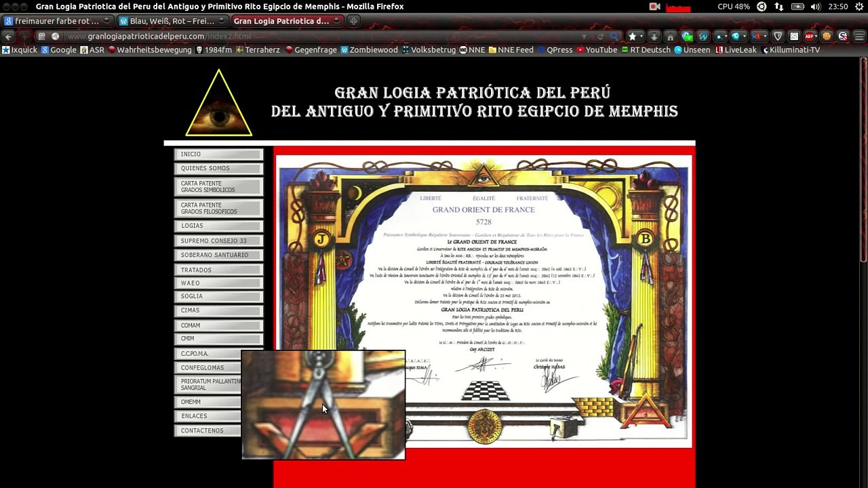
Task: Open the COMAM menu item
Action: coord(218,326)
